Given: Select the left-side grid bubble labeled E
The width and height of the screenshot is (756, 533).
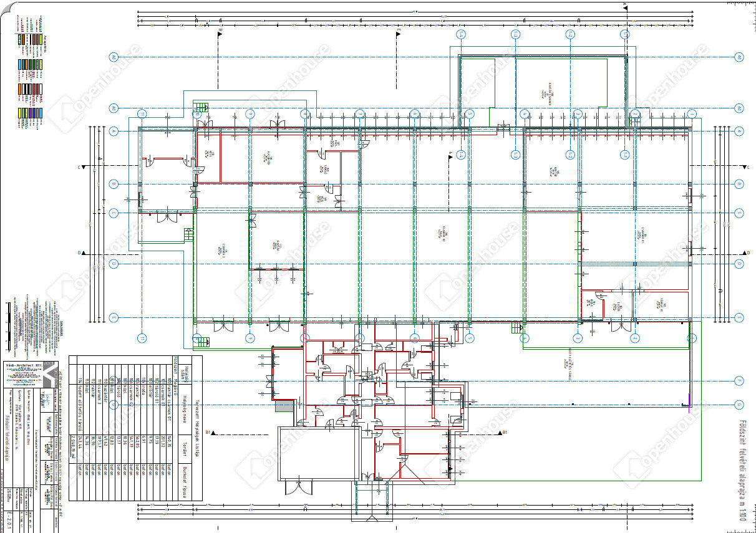Looking at the screenshot, I should click(x=114, y=318).
